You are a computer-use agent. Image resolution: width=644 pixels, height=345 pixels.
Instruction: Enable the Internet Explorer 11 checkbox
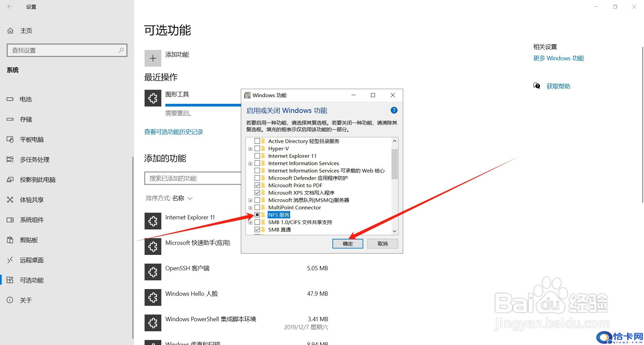coord(257,156)
